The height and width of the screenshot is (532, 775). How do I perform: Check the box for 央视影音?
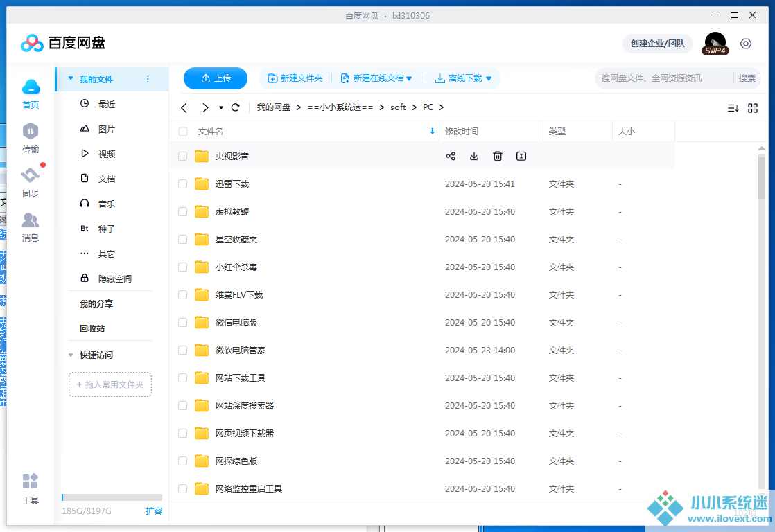pos(183,156)
